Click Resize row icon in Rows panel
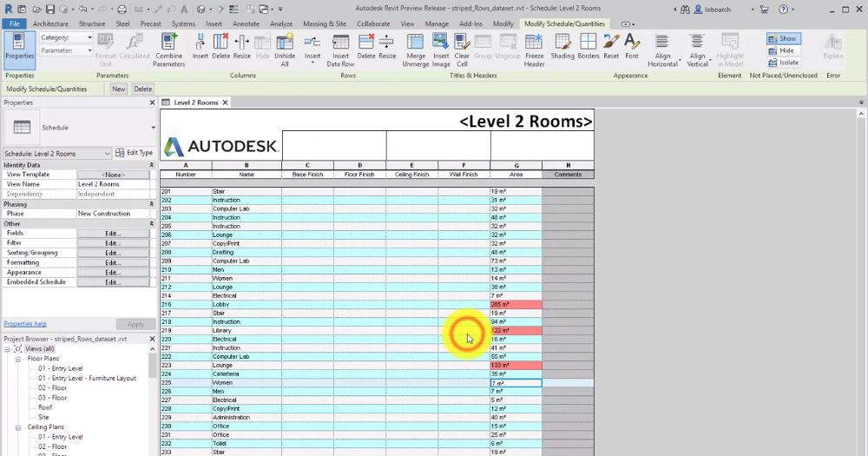868x456 pixels. pos(387,47)
